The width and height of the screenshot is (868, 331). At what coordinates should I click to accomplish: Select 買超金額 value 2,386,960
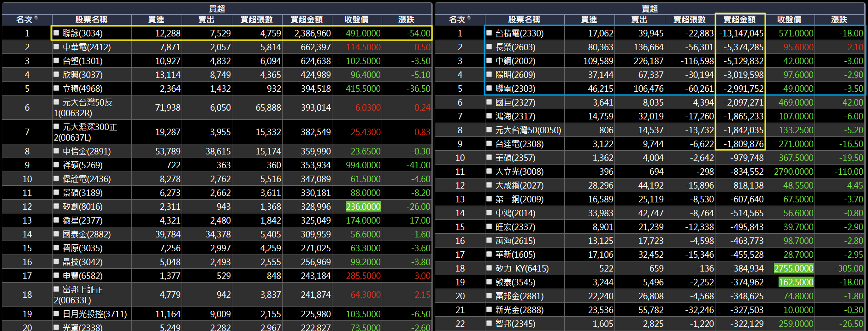(x=313, y=33)
